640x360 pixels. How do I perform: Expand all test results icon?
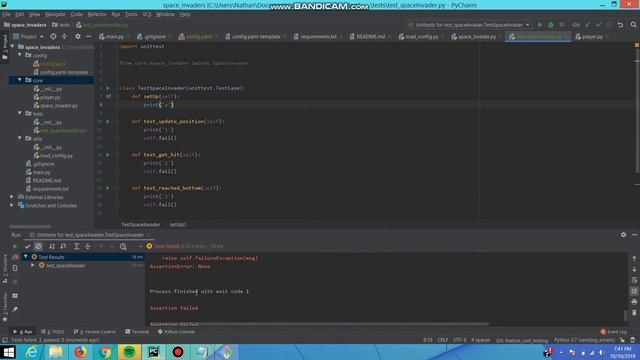(76, 246)
